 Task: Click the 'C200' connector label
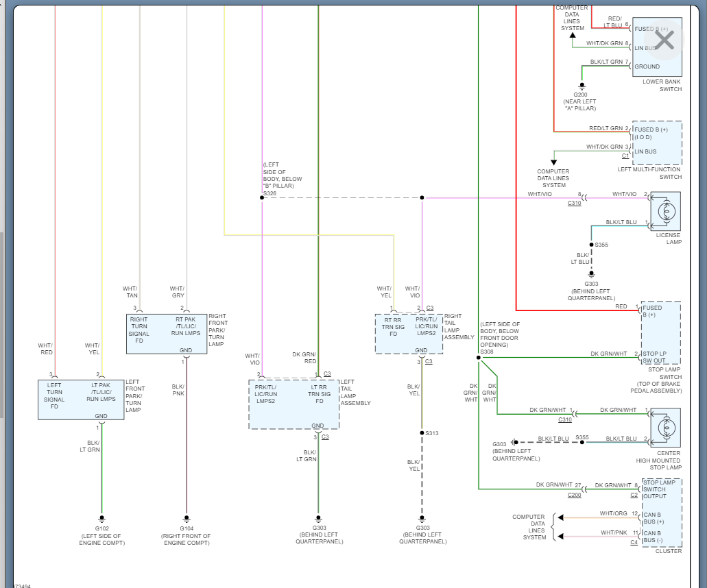[x=575, y=495]
